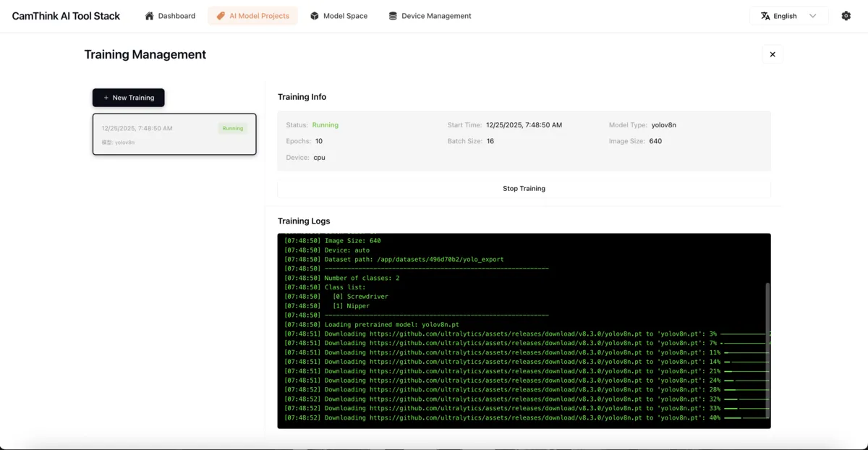
Task: Click the Batch Size value 16
Action: click(490, 141)
